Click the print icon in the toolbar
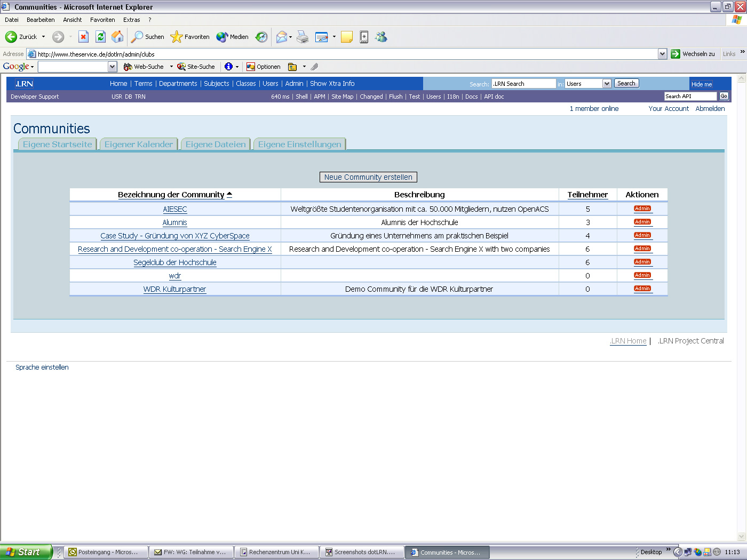 click(303, 37)
